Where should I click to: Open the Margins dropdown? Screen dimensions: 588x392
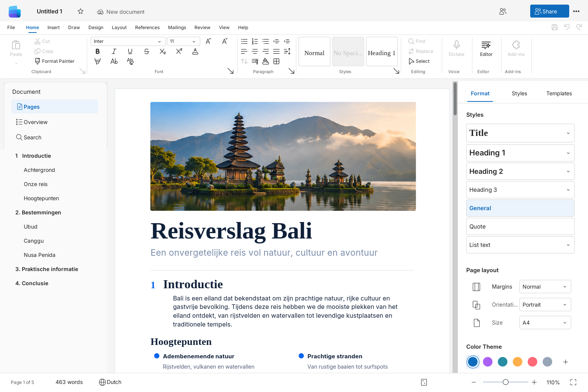click(545, 287)
